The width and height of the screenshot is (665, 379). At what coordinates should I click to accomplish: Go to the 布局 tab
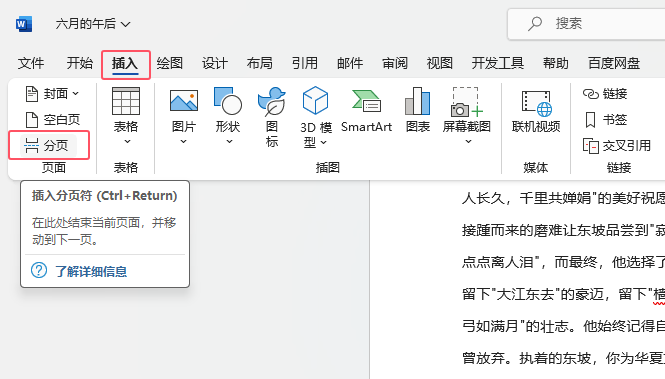[260, 63]
